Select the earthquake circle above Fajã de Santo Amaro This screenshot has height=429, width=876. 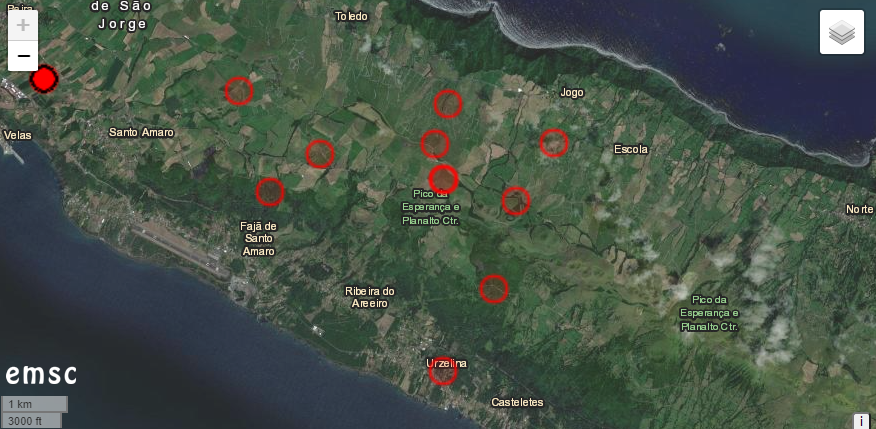click(270, 192)
